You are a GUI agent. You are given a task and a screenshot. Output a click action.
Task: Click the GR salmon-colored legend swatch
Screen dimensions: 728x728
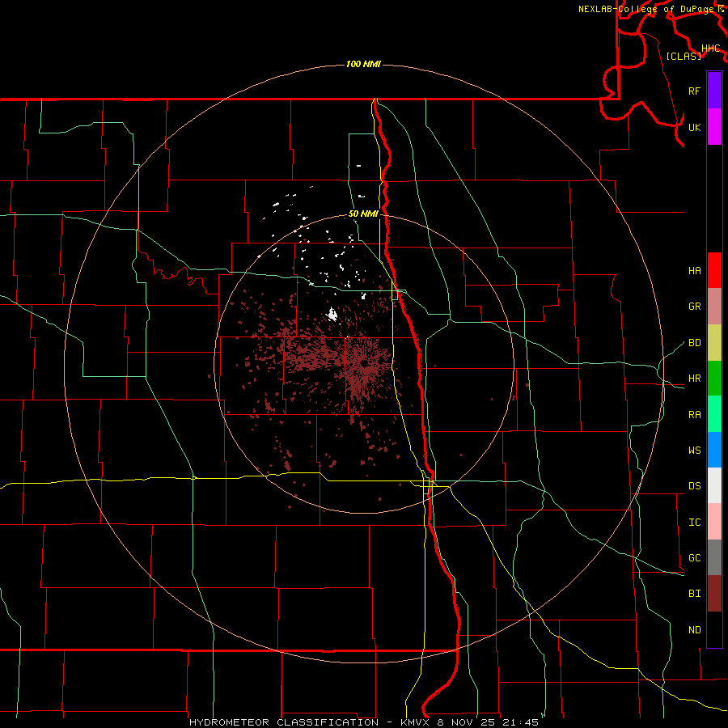(x=714, y=306)
